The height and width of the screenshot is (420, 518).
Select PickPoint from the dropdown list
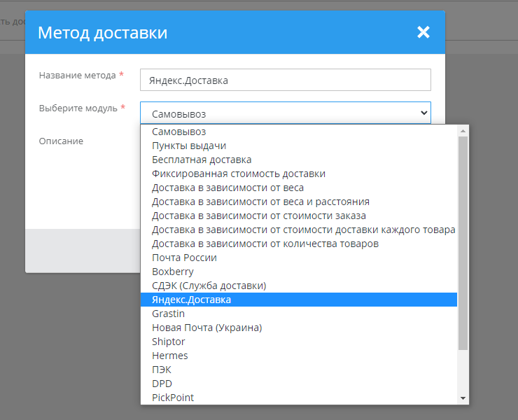tap(173, 398)
